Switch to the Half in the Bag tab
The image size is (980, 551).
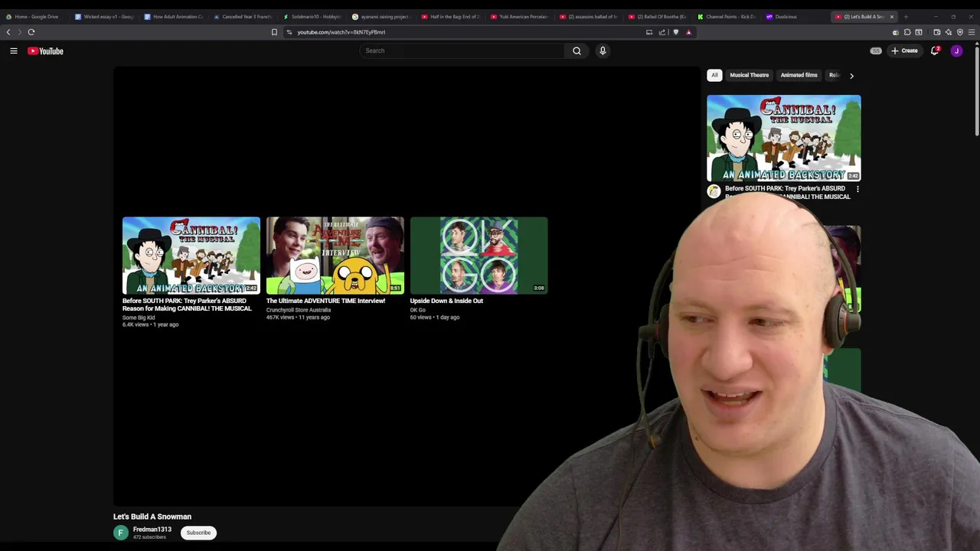tap(450, 16)
